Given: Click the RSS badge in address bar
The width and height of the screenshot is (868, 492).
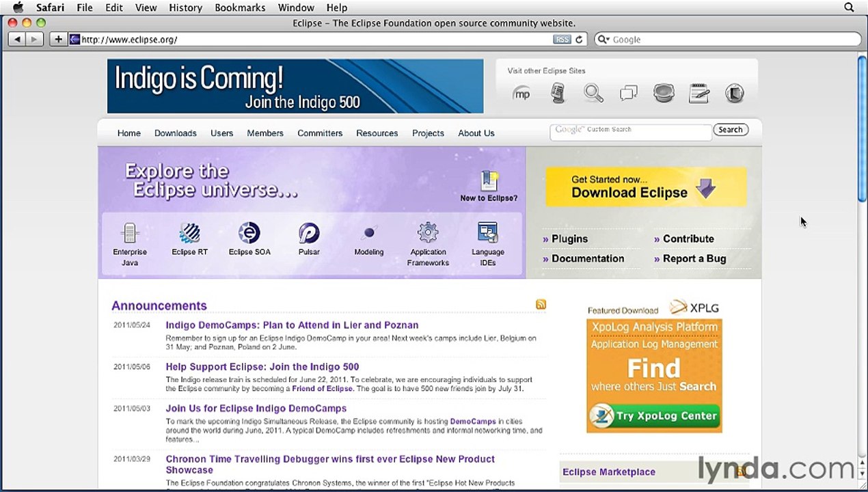Looking at the screenshot, I should coord(562,40).
